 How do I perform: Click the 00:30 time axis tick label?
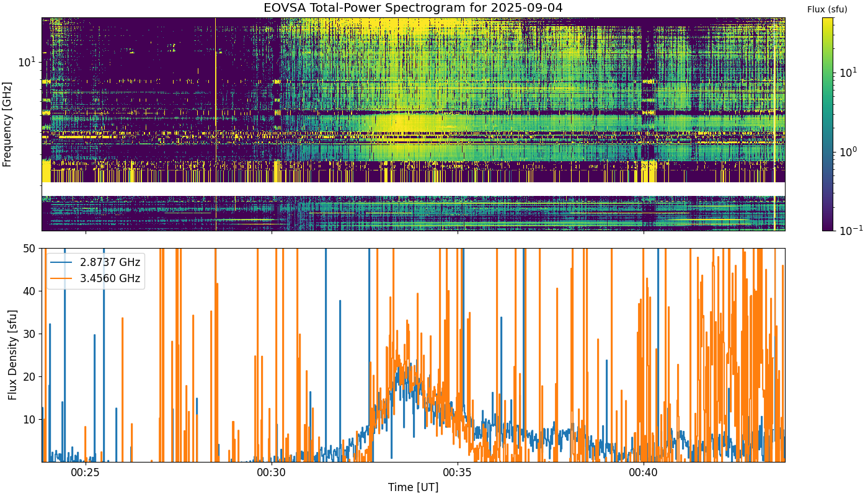(272, 473)
